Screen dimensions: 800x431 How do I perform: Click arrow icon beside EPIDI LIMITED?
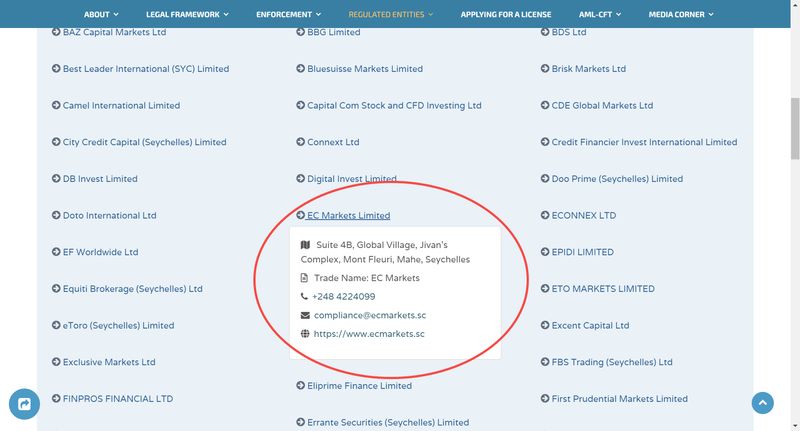545,252
